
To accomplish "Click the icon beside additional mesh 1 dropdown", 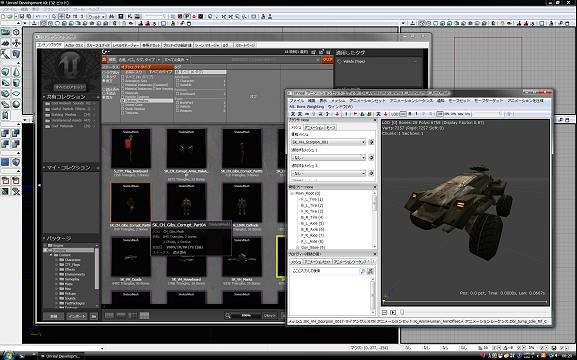I will click(371, 158).
